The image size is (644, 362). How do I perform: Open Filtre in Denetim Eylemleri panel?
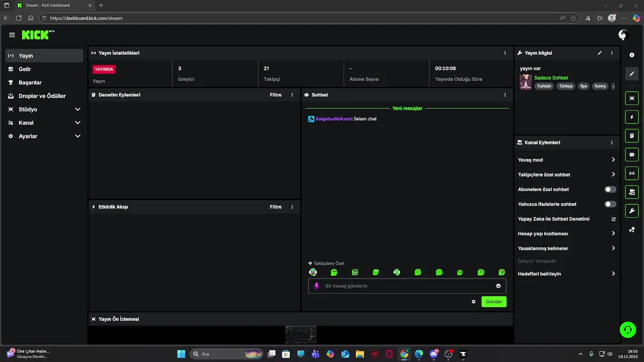(276, 95)
